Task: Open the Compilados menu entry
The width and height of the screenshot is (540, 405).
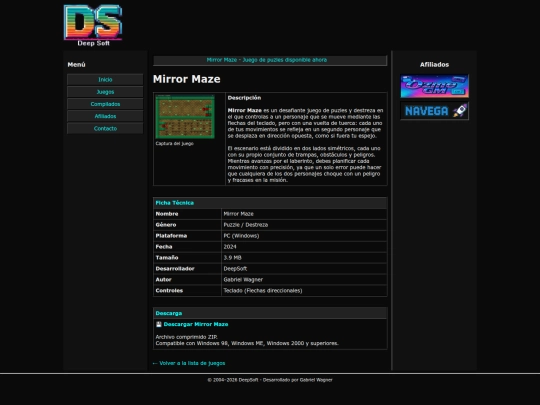Action: [x=105, y=104]
